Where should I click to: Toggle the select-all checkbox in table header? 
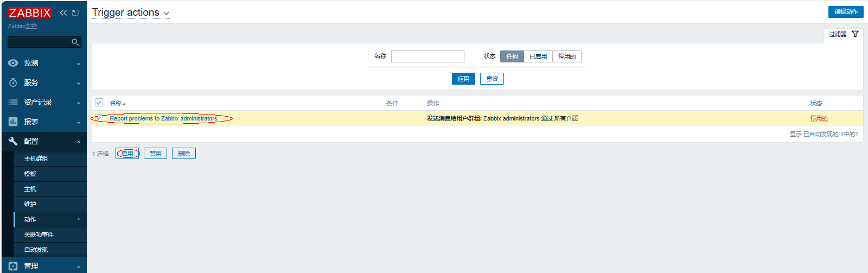point(99,103)
